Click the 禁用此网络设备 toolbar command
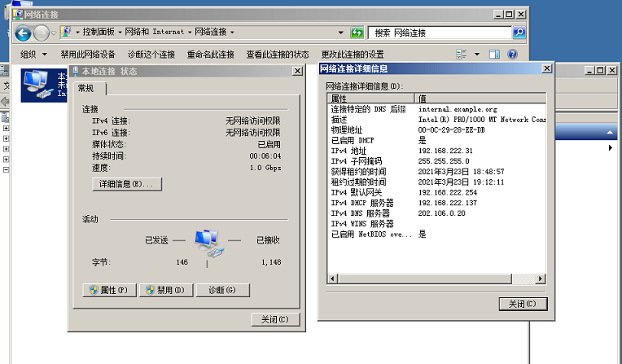622x364 pixels. point(88,54)
